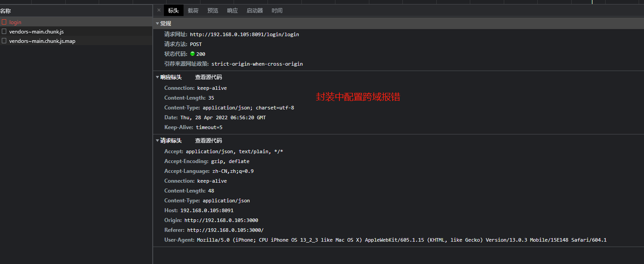Select the vendors~main.chunk.js.map request
644x264 pixels.
(76, 41)
